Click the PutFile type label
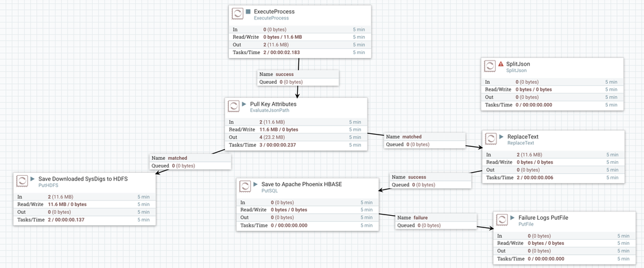This screenshot has width=644, height=268. (525, 224)
